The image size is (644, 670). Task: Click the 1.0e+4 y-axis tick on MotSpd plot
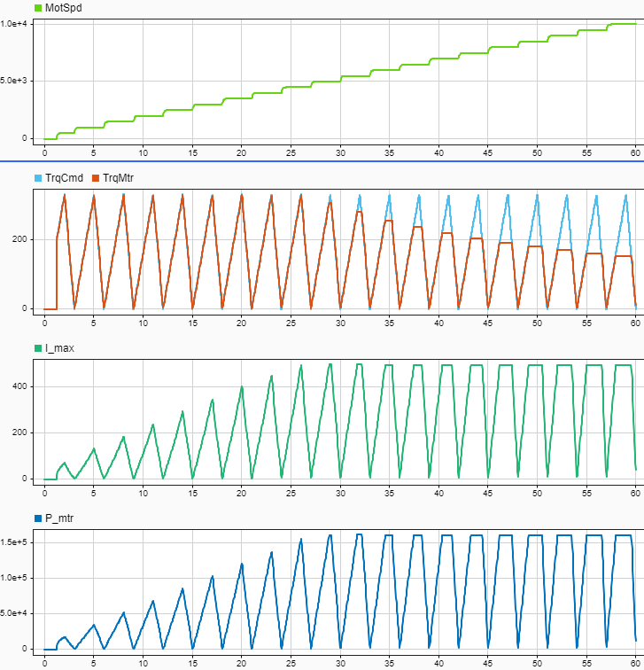(x=18, y=24)
